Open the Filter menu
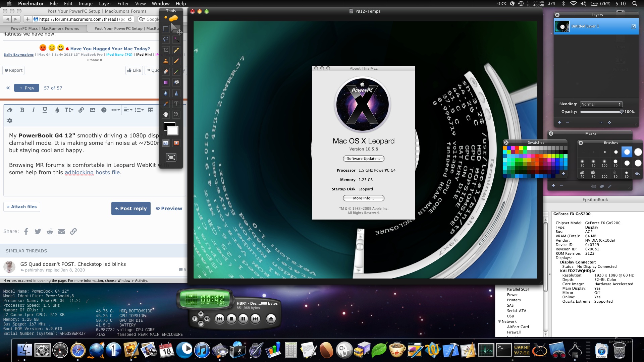The width and height of the screenshot is (644, 362). pyautogui.click(x=123, y=4)
